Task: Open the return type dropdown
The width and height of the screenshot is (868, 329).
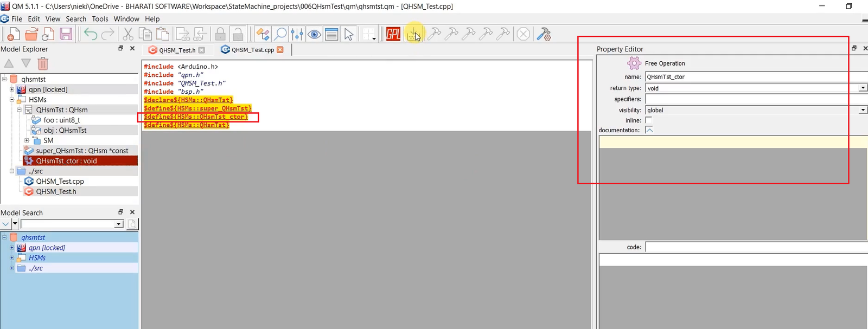Action: [x=863, y=88]
